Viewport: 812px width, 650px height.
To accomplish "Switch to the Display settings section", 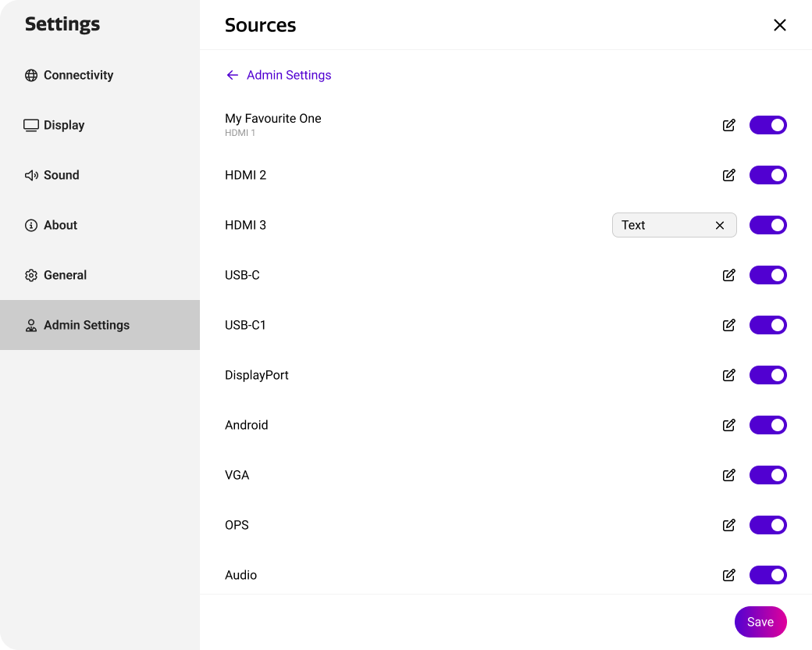I will (x=64, y=125).
